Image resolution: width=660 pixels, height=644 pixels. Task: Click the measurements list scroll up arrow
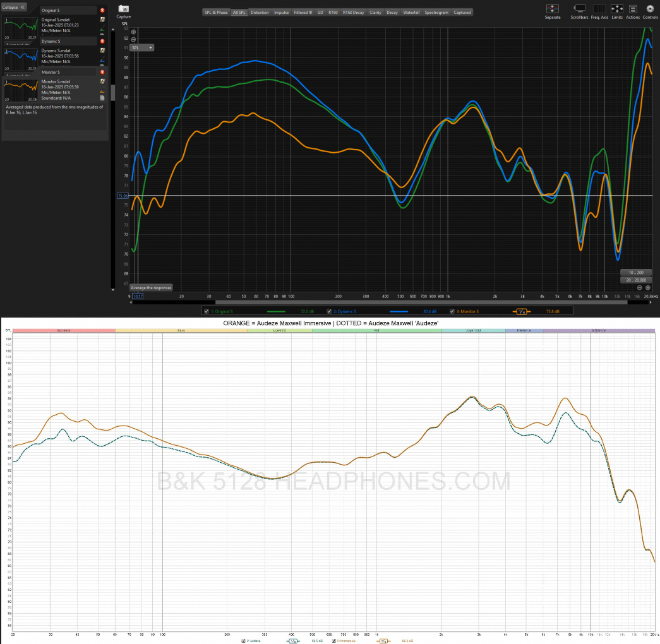(113, 30)
